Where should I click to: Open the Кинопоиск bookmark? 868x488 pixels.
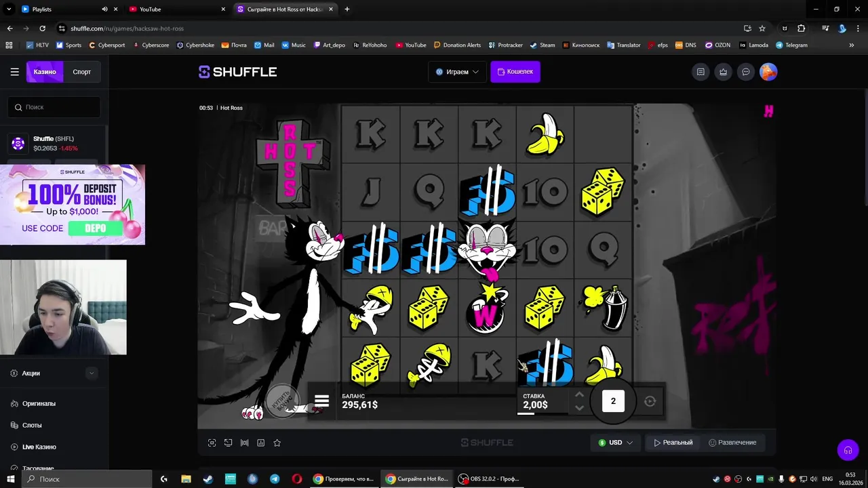click(x=580, y=45)
